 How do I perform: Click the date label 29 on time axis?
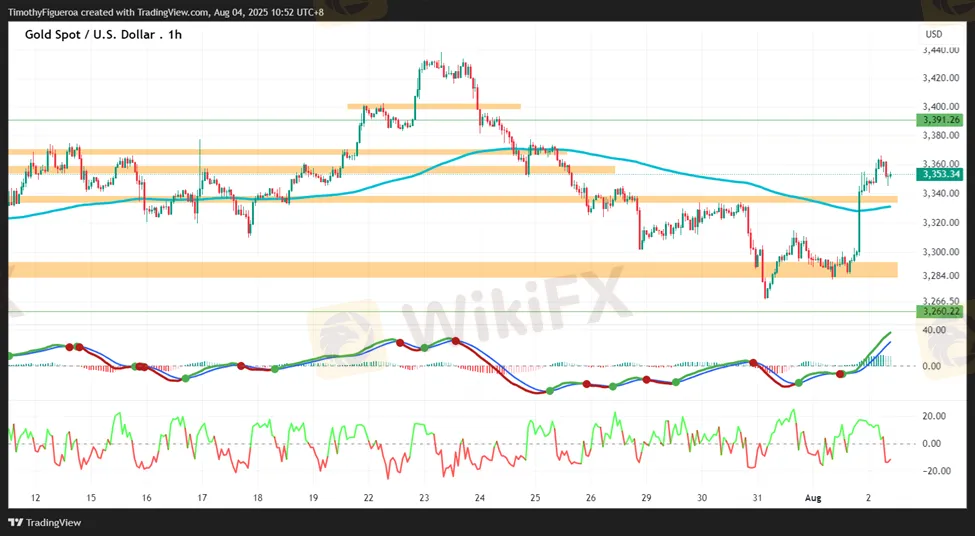[x=646, y=498]
